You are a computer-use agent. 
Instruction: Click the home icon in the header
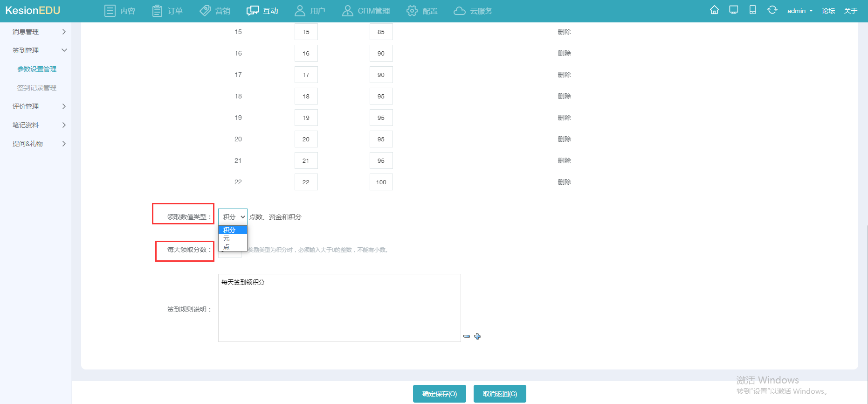pyautogui.click(x=714, y=10)
